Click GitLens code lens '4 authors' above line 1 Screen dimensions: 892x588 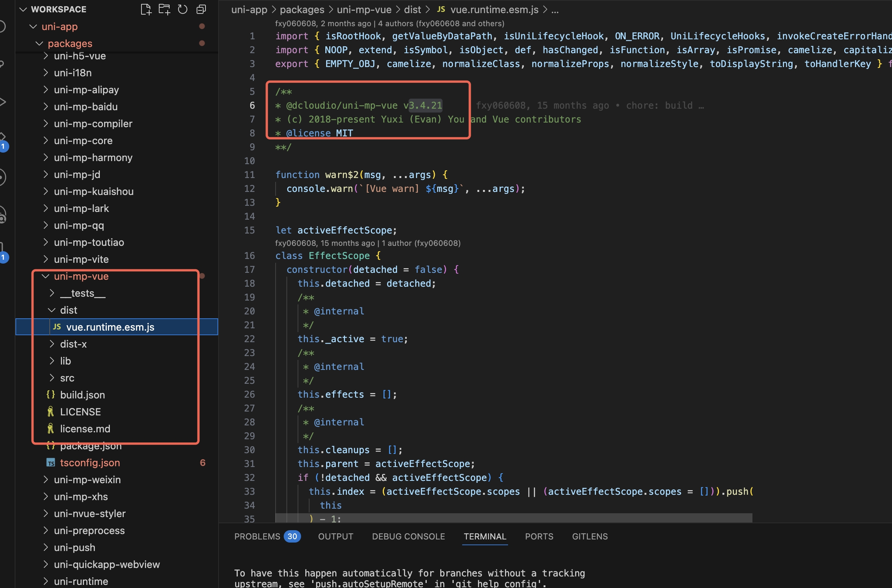pos(441,24)
